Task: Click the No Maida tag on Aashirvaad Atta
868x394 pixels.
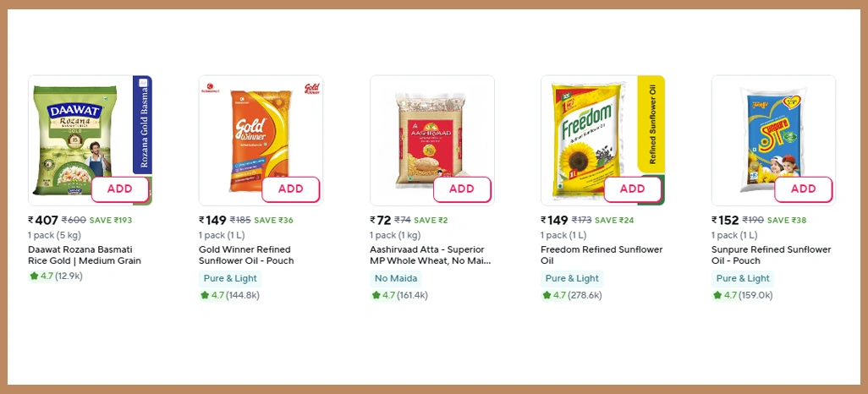Action: [x=397, y=278]
